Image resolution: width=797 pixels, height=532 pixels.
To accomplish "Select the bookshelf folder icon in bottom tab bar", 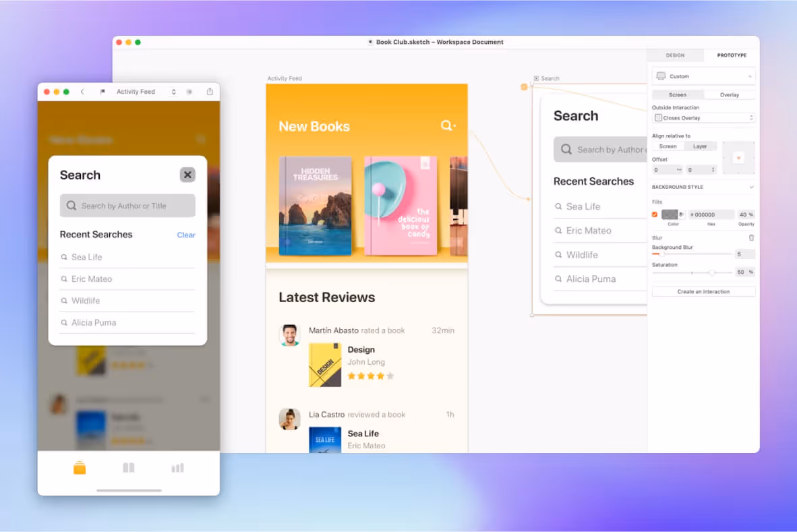I will (79, 467).
